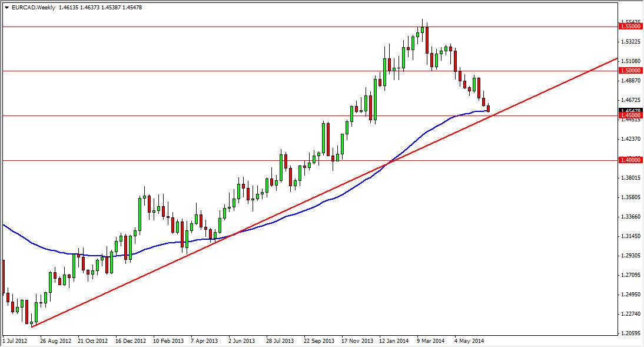This screenshot has height=347, width=644.
Task: Open the chart menu arrow beside EURCAD
Action: 6,8
